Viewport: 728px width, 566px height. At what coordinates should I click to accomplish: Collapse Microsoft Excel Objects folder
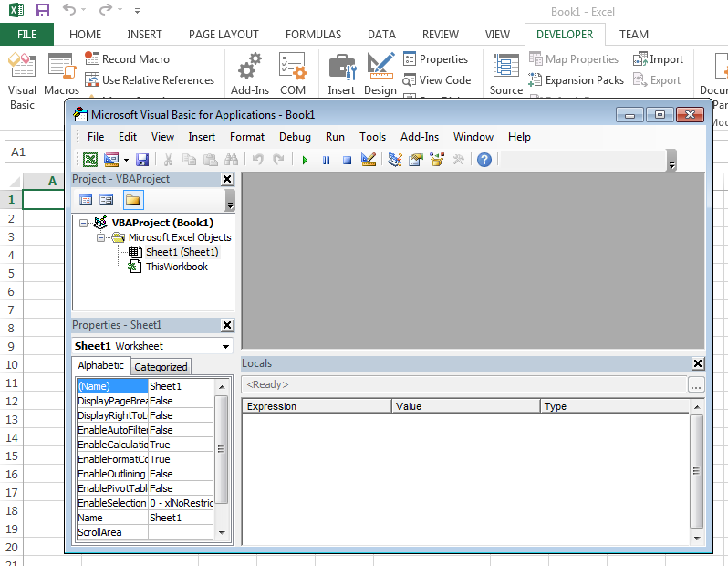click(100, 238)
